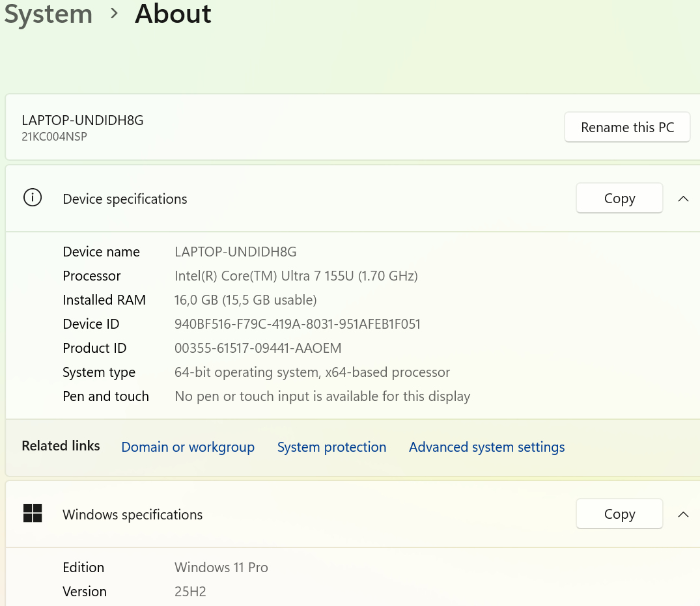Click System type value 64-bit operating system

[x=312, y=372]
